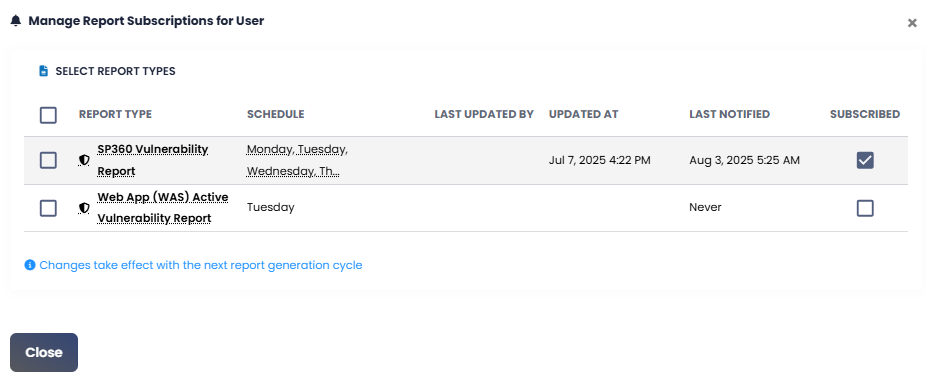Screen dimensions: 927x379
Task: Uncheck Subscribed for SP360 Vulnerability Report
Action: (865, 160)
